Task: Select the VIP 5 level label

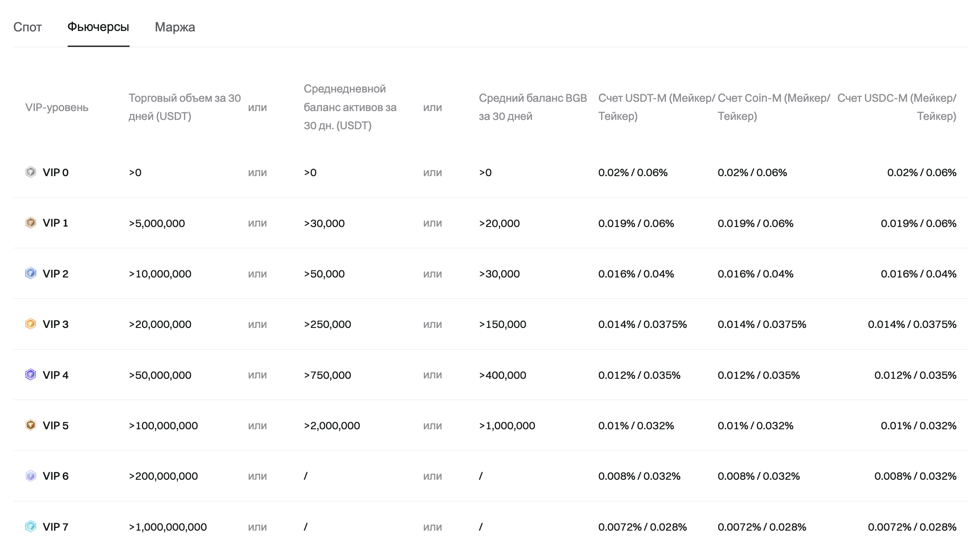Action: click(x=56, y=426)
